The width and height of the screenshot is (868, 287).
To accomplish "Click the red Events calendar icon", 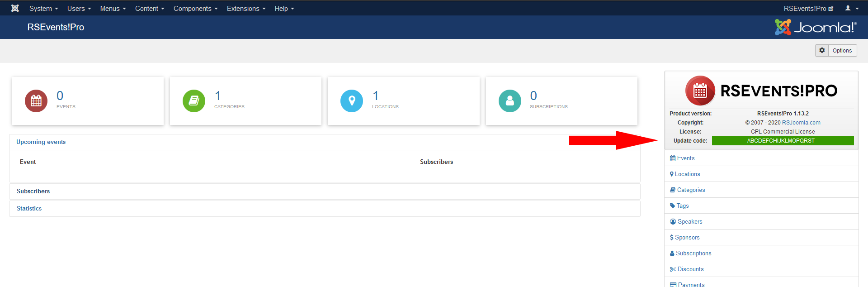I will [36, 100].
